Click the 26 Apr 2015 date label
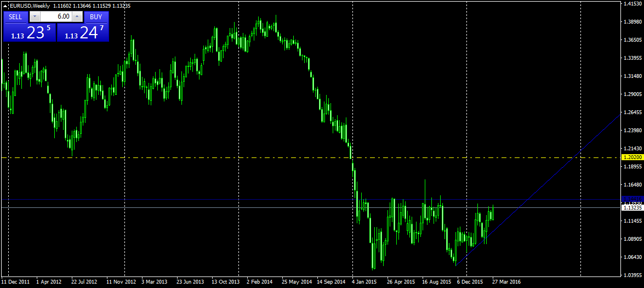Image resolution: width=644 pixels, height=288 pixels. (401, 283)
